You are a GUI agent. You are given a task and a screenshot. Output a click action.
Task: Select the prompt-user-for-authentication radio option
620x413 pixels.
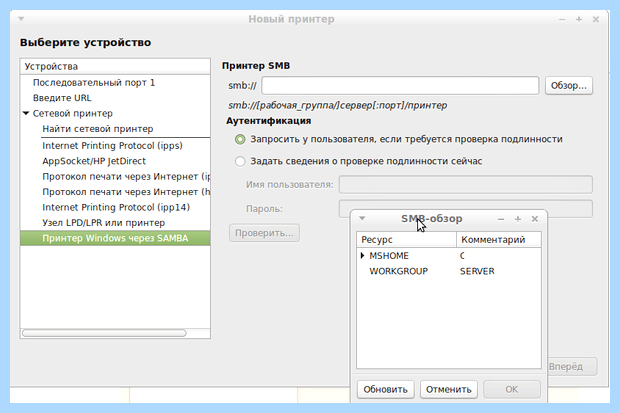(240, 139)
